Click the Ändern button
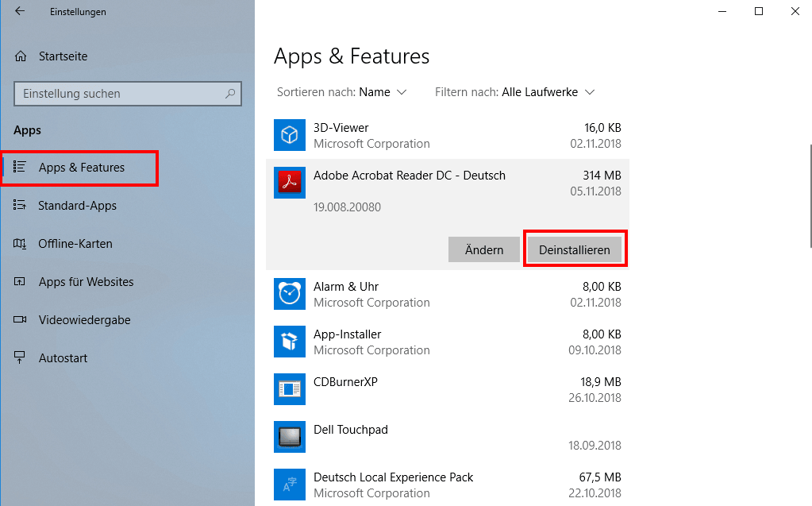The image size is (812, 506). tap(484, 249)
